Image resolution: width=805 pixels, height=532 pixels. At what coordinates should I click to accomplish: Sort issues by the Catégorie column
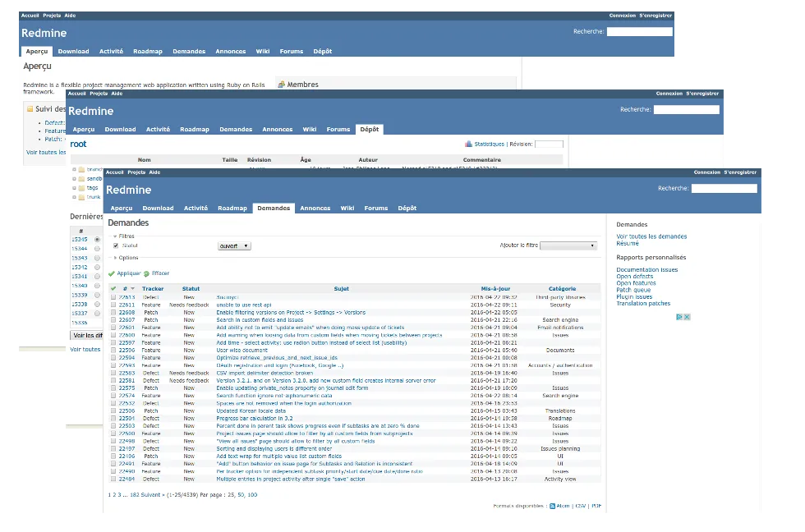tap(562, 289)
